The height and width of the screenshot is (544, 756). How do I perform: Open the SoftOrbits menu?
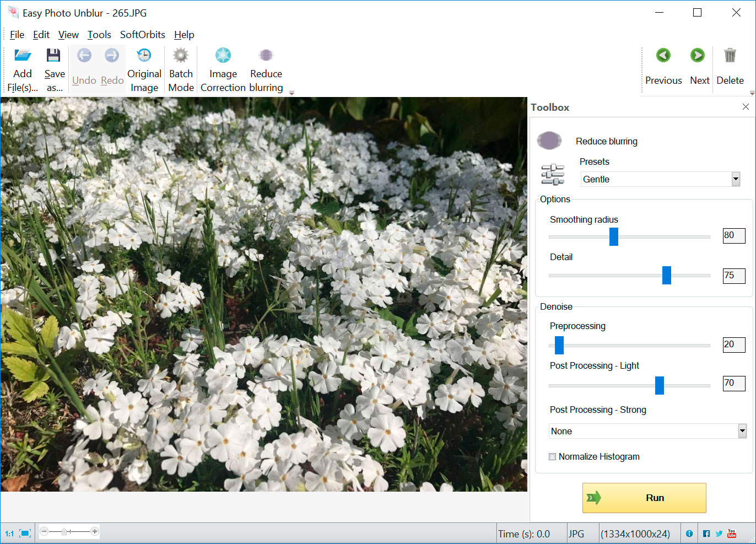coord(142,34)
